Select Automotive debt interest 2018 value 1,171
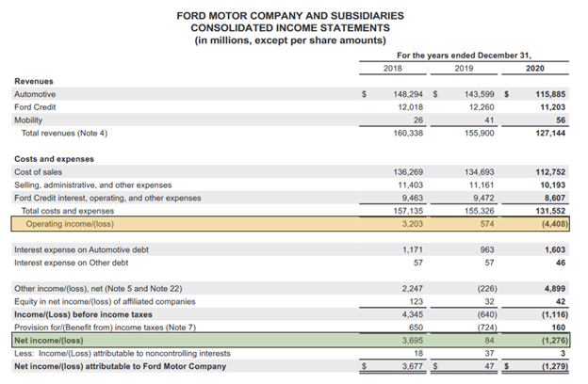The height and width of the screenshot is (384, 588). pyautogui.click(x=413, y=249)
